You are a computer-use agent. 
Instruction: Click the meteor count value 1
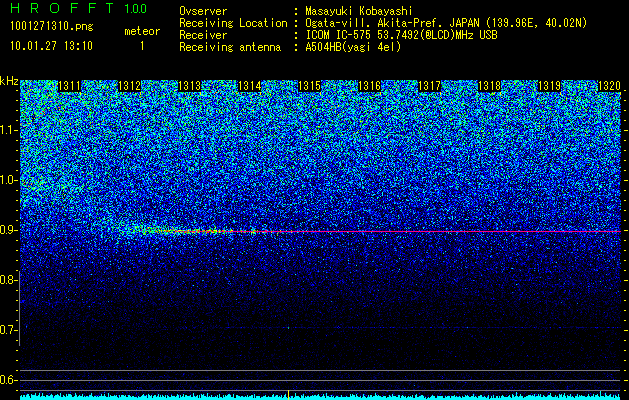click(142, 46)
